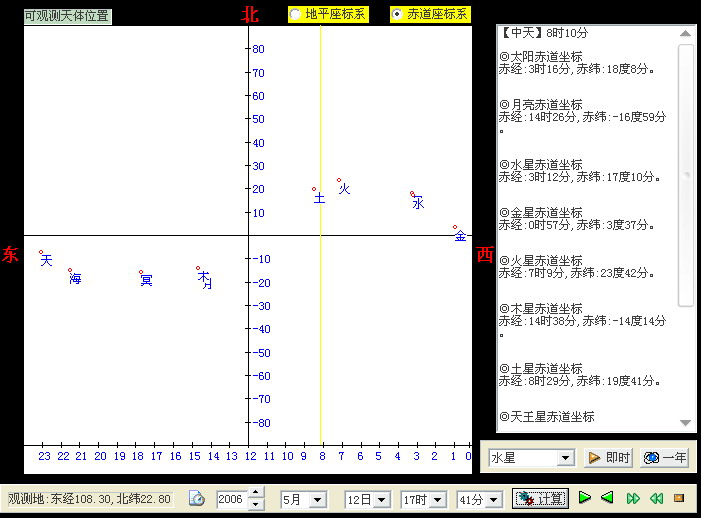Click the info panel scroll down arrow
Screen dimensions: 701x518
pyautogui.click(x=686, y=423)
